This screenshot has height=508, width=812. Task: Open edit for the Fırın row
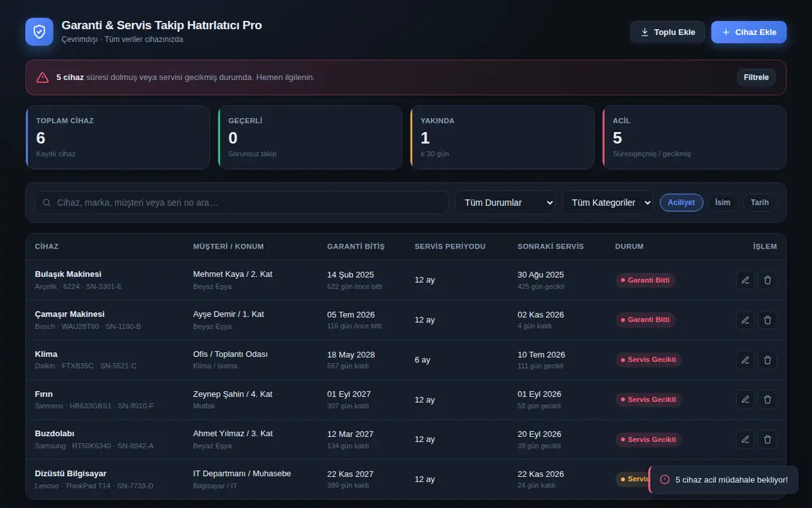click(745, 400)
